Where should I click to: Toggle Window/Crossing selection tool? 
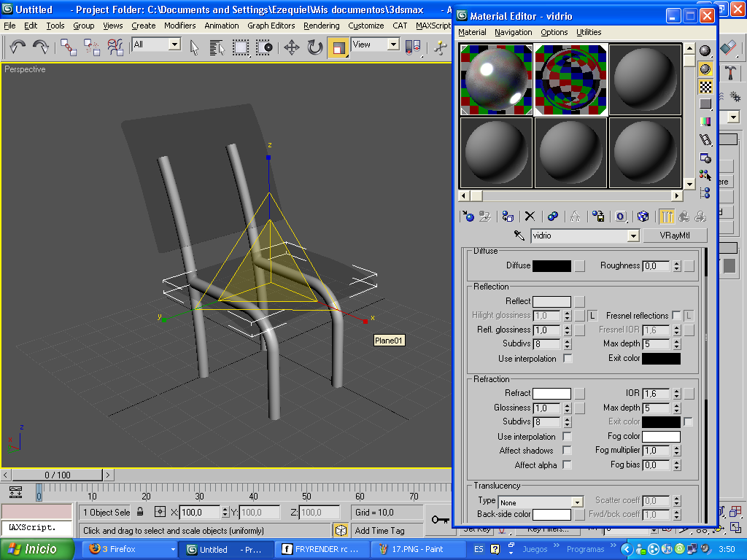(264, 47)
